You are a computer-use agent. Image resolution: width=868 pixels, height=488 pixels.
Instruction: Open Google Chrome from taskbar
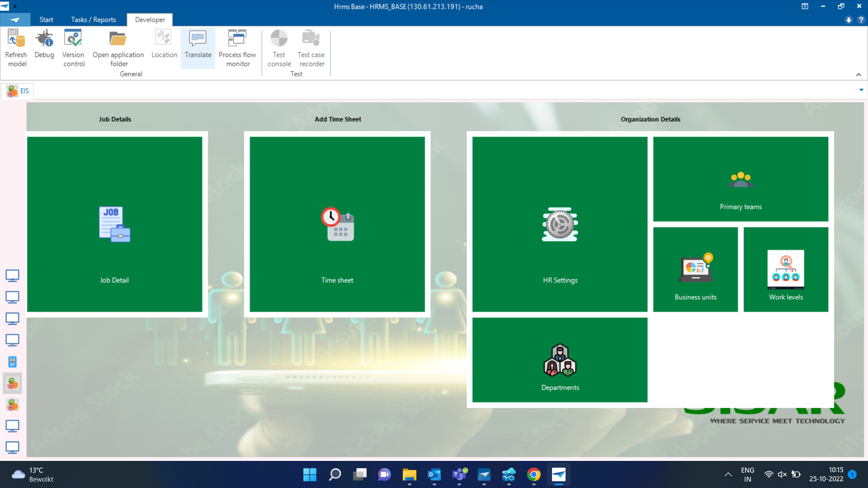coord(534,475)
